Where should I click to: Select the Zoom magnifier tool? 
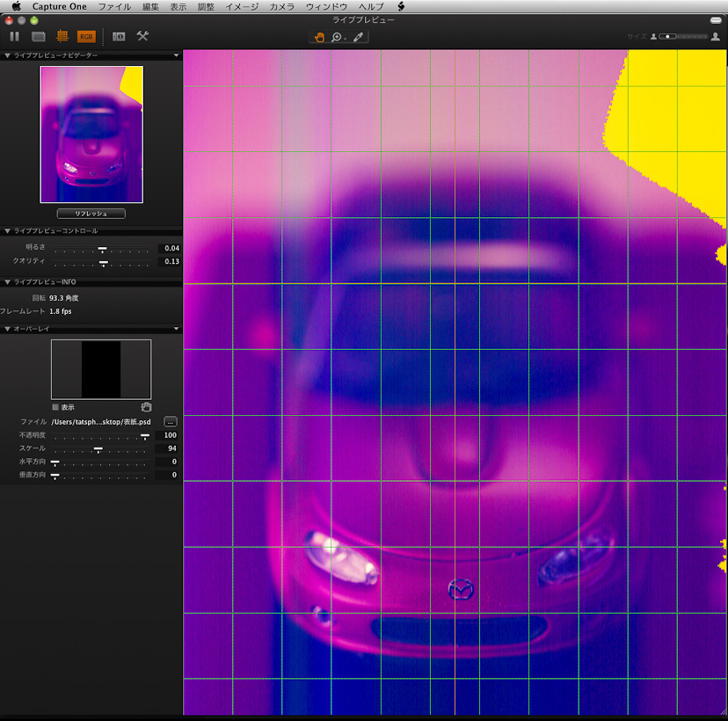[338, 37]
